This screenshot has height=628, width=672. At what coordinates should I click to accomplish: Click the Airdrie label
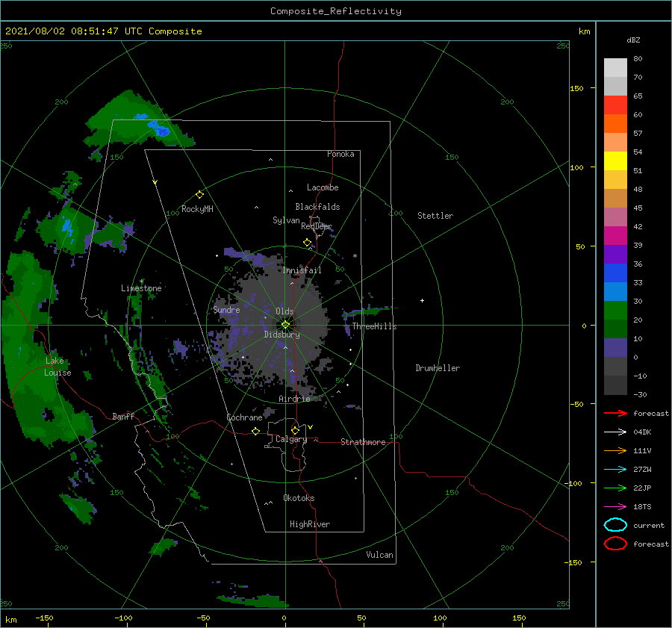294,399
